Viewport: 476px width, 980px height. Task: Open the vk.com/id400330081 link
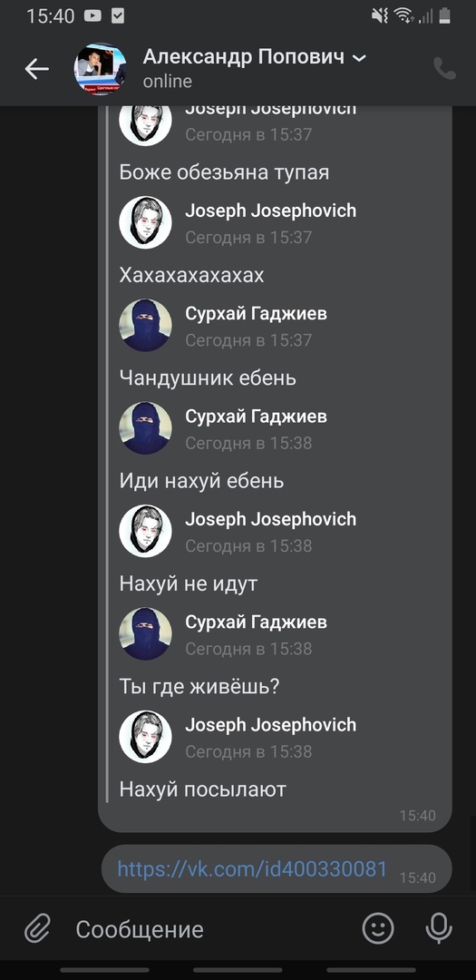(252, 868)
